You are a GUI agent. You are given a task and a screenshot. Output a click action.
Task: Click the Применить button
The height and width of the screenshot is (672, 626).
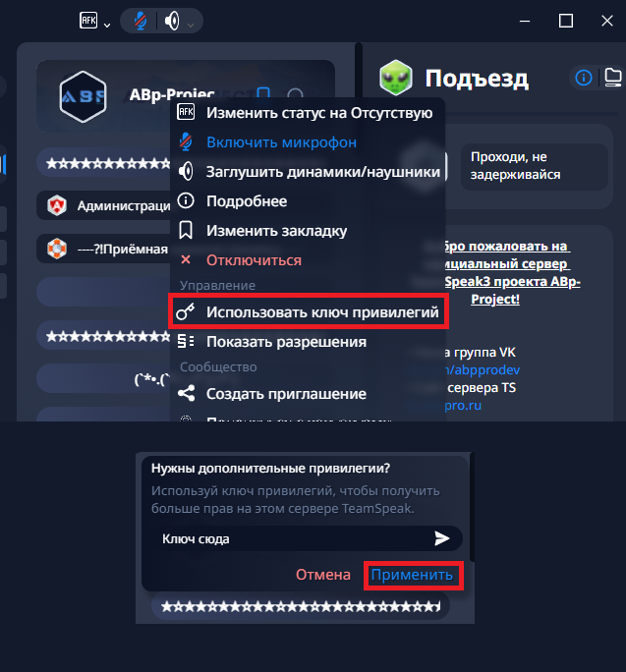[x=412, y=575]
